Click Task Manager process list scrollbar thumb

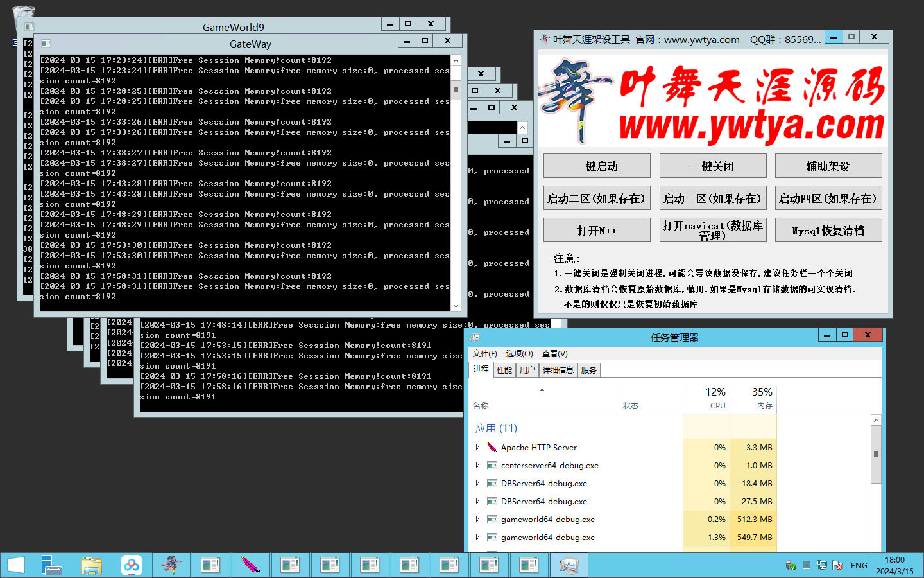pyautogui.click(x=876, y=454)
